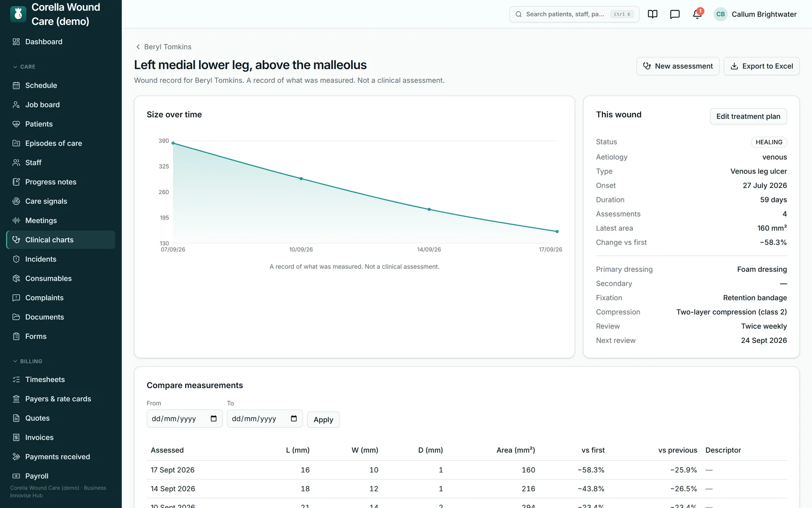The width and height of the screenshot is (812, 508).
Task: Go back to Beryl Tomkins
Action: tap(163, 47)
